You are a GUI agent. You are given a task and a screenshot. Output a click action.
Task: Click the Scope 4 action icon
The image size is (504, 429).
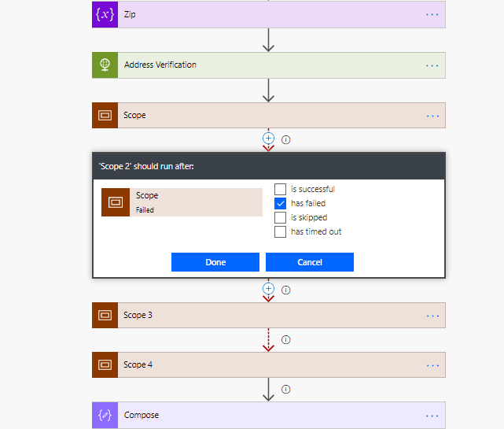coord(105,365)
